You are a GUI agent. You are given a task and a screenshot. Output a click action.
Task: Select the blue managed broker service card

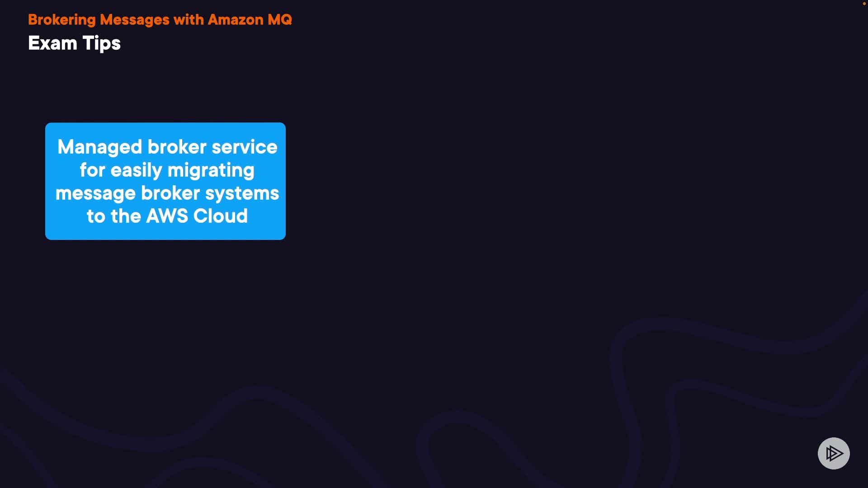click(x=165, y=181)
